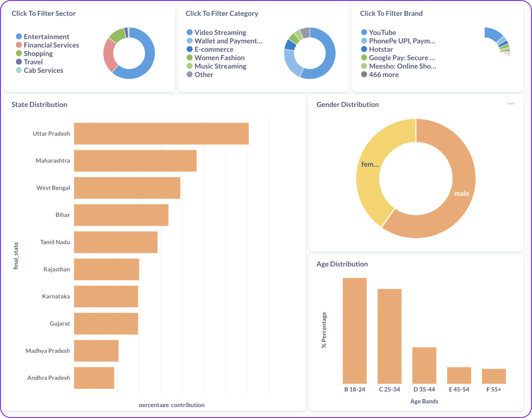Click the B 18-24 age bar

pyautogui.click(x=354, y=330)
